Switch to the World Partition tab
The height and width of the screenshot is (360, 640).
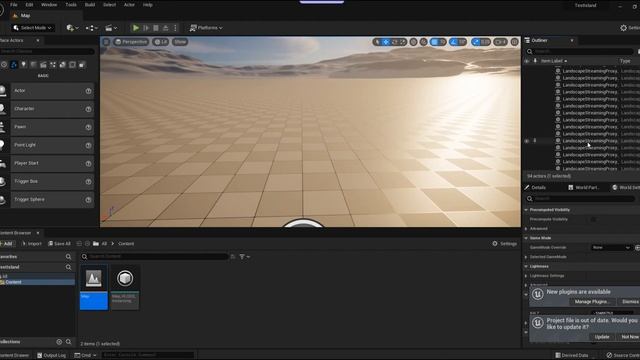(x=584, y=187)
